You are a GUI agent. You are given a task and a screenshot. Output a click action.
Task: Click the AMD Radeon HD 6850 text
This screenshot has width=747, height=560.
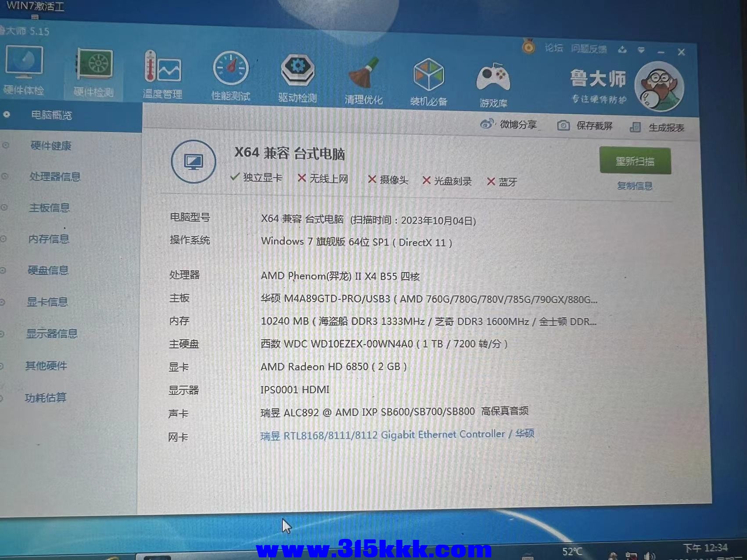tap(334, 366)
